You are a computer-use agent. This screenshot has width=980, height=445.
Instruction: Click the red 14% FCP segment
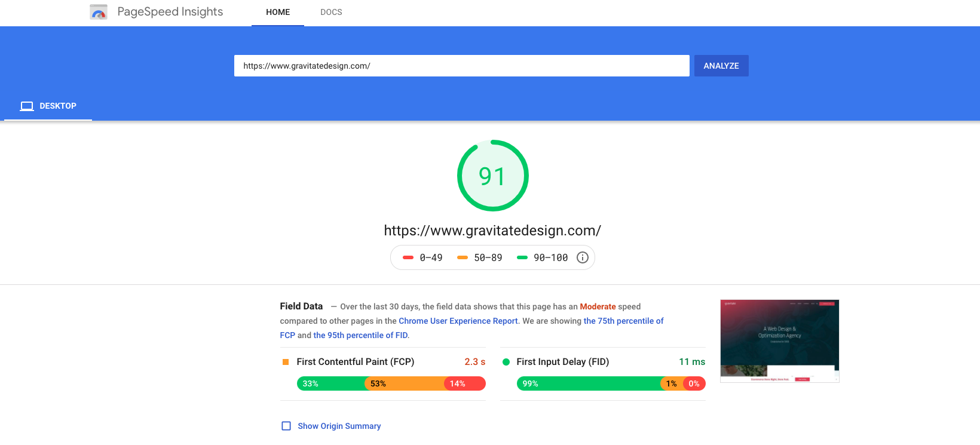[465, 383]
